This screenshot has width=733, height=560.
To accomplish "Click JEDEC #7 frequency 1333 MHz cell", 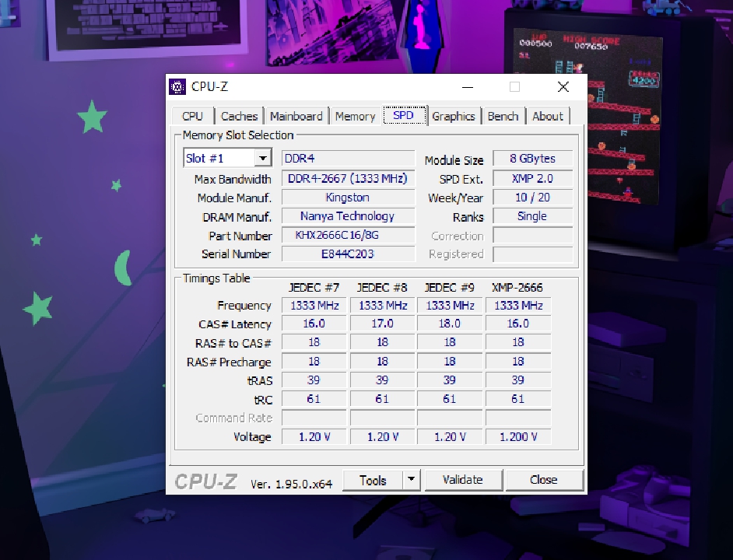I will 314,305.
